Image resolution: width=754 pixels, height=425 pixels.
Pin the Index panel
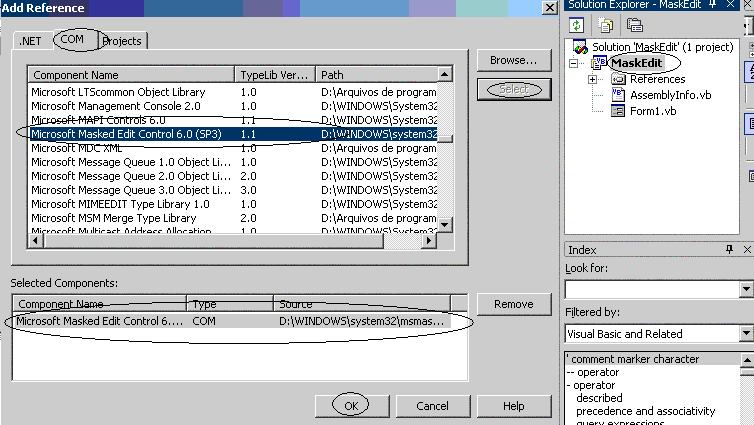pos(729,249)
